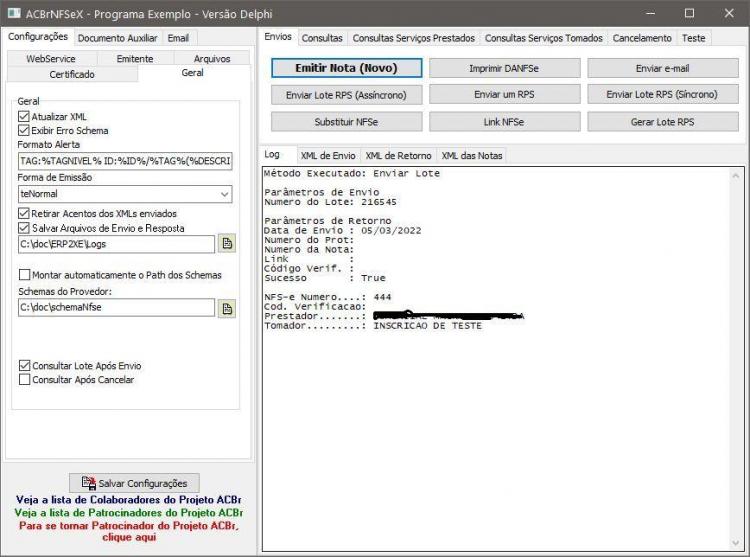Open the Colaboradores do Projeto ACBr link
The image size is (750, 557).
(129, 500)
